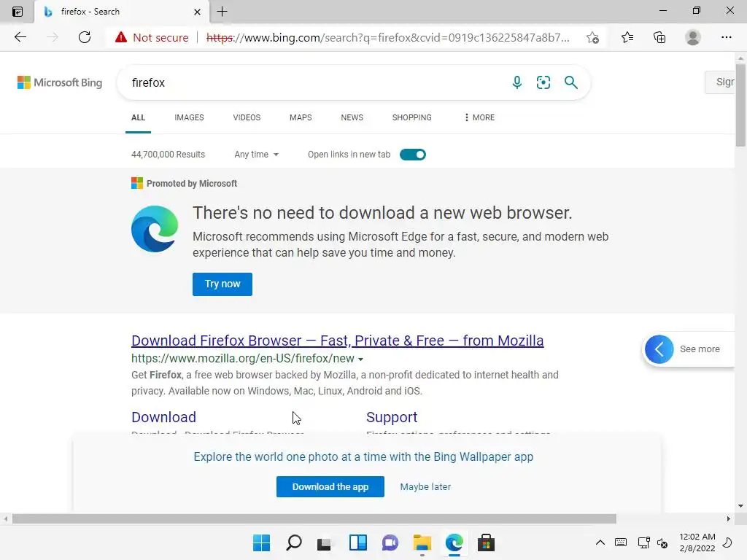The height and width of the screenshot is (560, 747).
Task: Click the browser address bar URL
Action: (x=388, y=38)
